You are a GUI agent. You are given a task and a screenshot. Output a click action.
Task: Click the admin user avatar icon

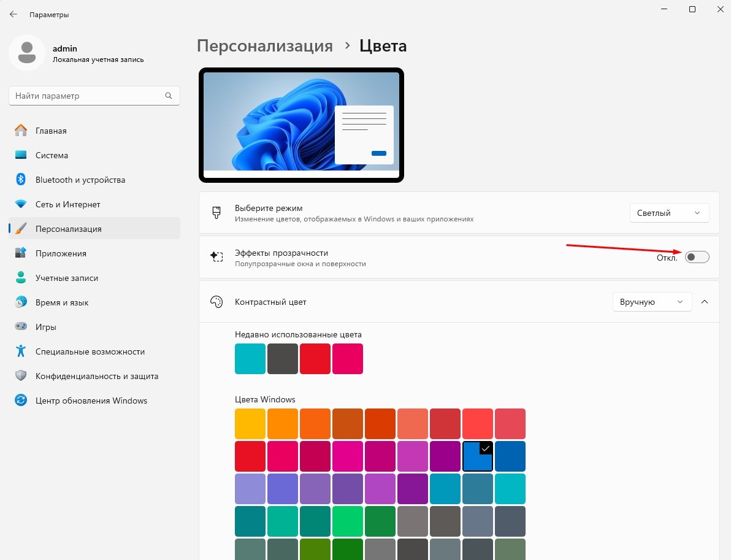coord(27,53)
